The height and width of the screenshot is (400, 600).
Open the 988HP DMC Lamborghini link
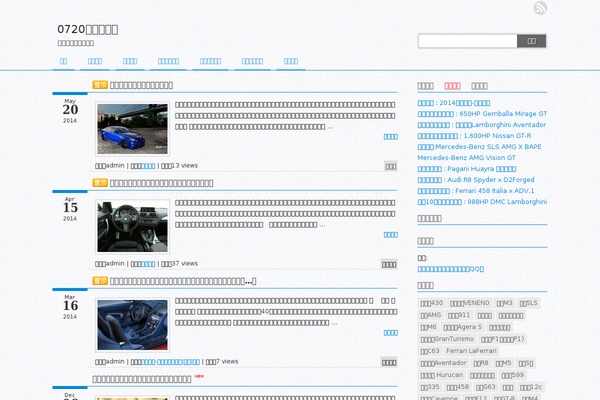[482, 202]
